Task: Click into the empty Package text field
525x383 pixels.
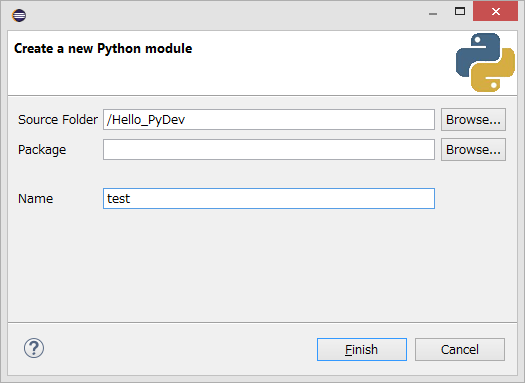Action: click(x=269, y=150)
